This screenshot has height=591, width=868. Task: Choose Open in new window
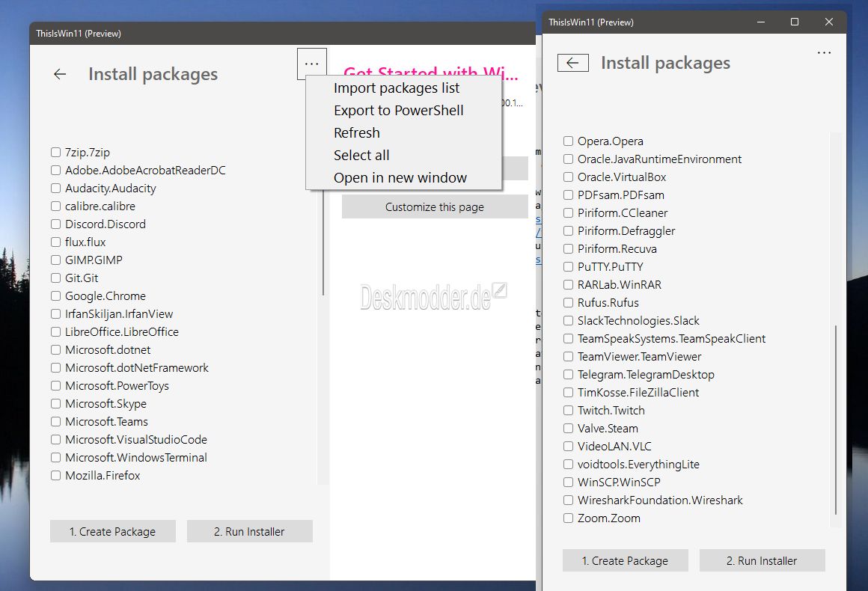(x=400, y=177)
